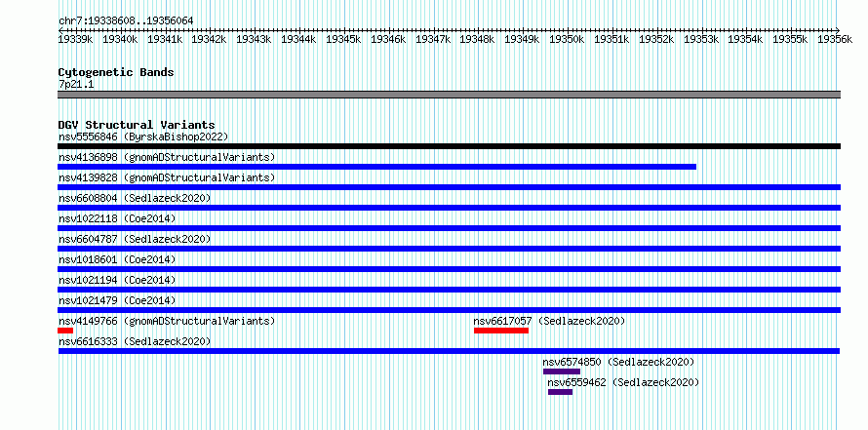Click the 19354k ruler position
The width and height of the screenshot is (868, 430).
[746, 39]
